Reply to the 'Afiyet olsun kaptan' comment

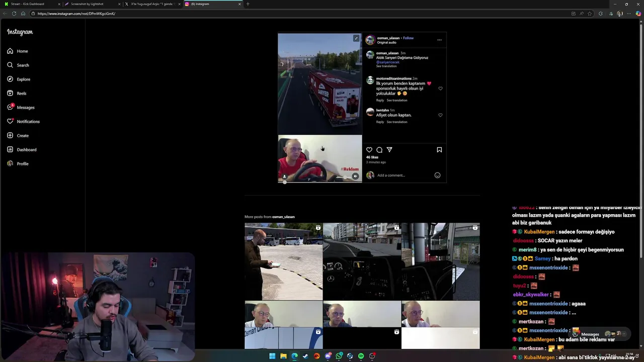click(x=380, y=122)
